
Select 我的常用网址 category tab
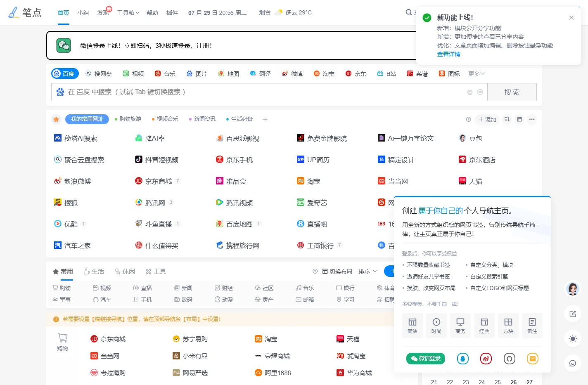pyautogui.click(x=87, y=119)
